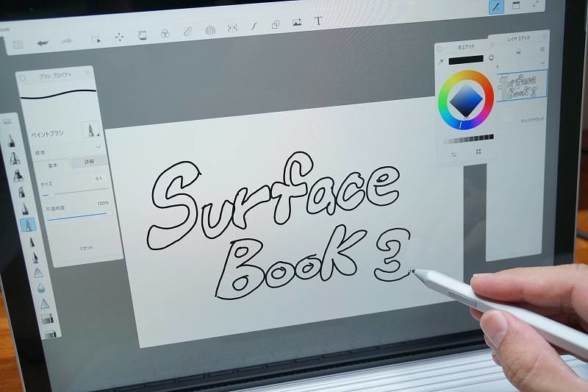Viewport: 588px width, 392px height.
Task: Select the Steady Stroke curve icon
Action: 254,26
